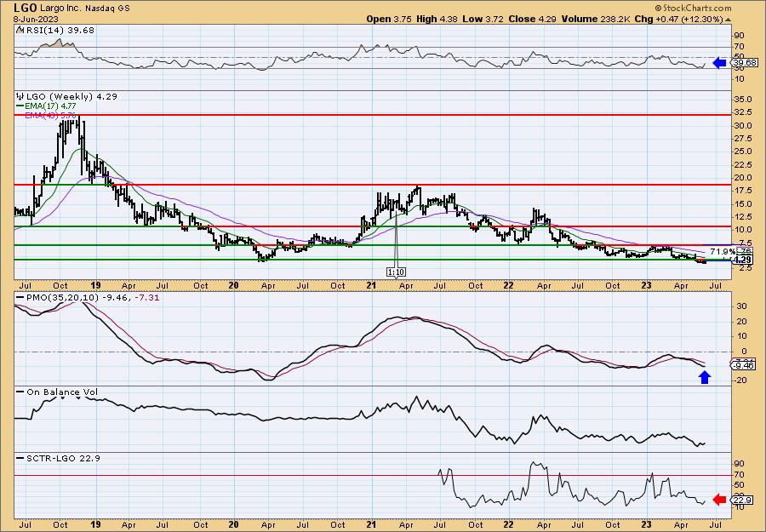The image size is (766, 532).
Task: Click the PMO(35,20,10) -9.46, -7.31 legend label
Action: [92, 298]
